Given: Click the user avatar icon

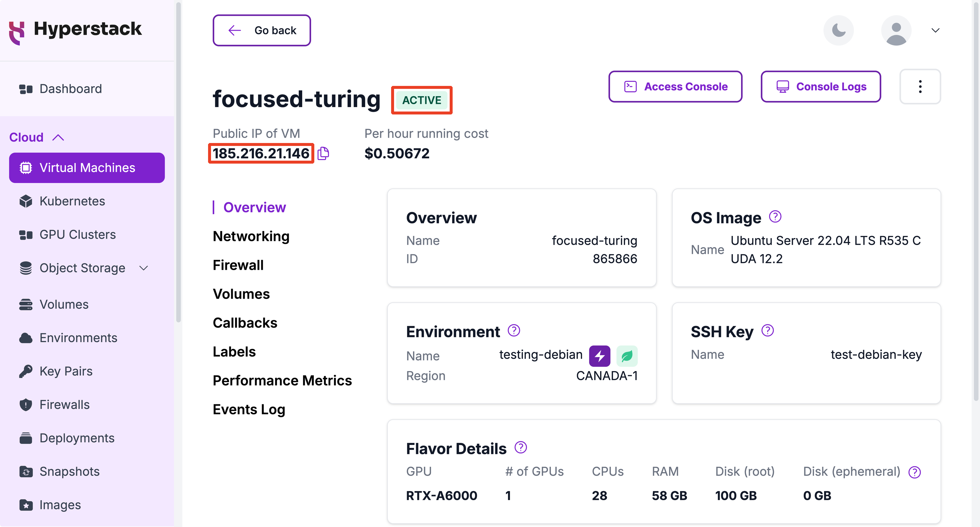Looking at the screenshot, I should pos(896,30).
